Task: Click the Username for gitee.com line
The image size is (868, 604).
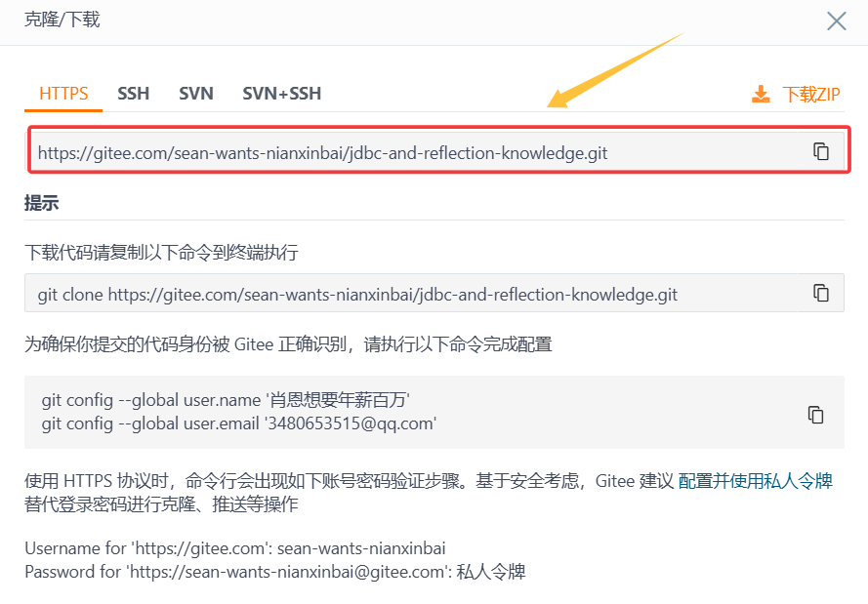Action: click(x=235, y=548)
